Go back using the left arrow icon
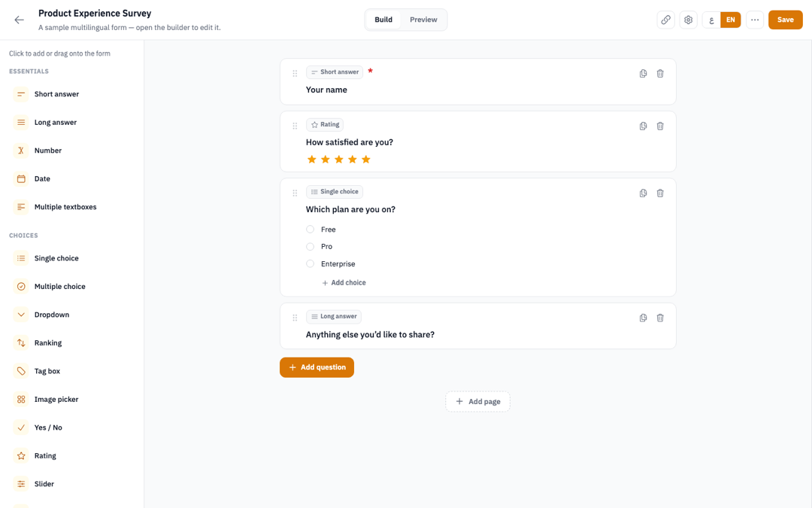 [x=19, y=20]
